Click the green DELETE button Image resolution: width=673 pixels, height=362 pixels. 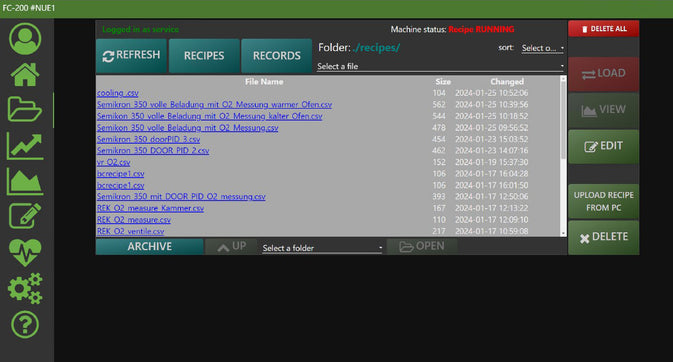(x=603, y=237)
